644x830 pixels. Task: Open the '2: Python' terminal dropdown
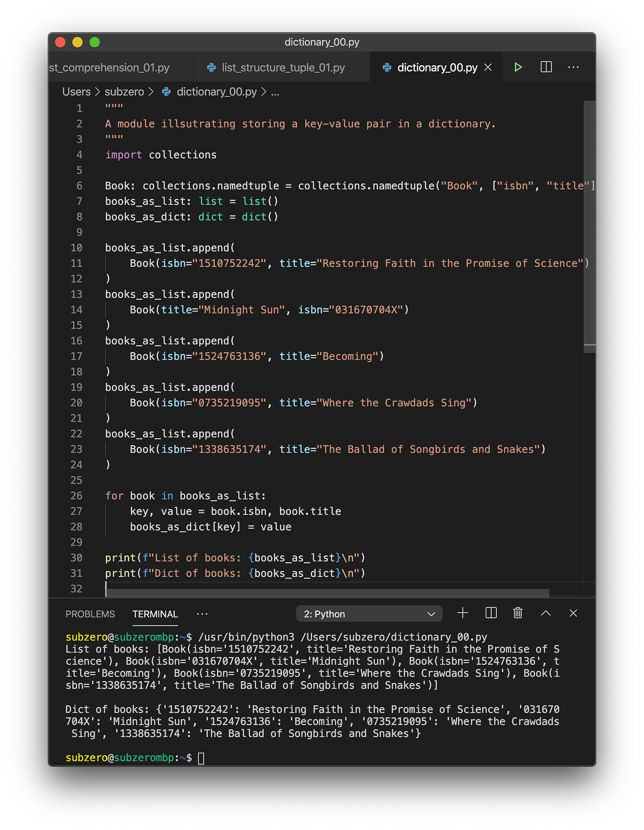coord(369,614)
